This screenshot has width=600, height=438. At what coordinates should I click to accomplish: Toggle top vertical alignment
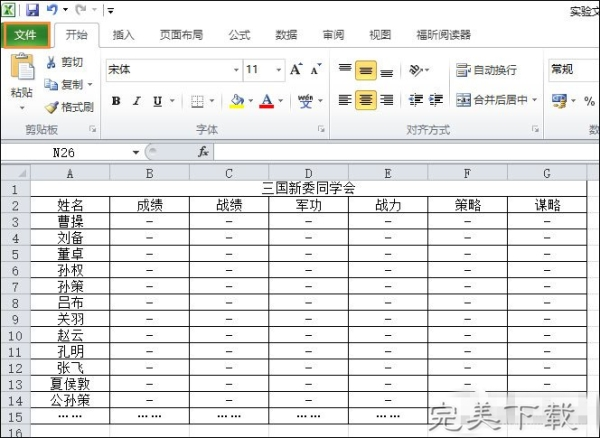pyautogui.click(x=345, y=70)
